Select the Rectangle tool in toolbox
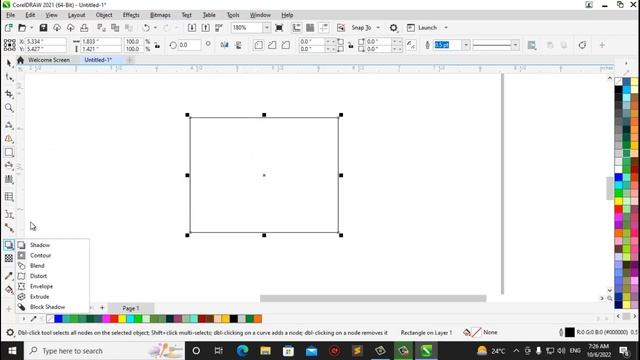Screen dimensions: 640x360 (x=9, y=152)
